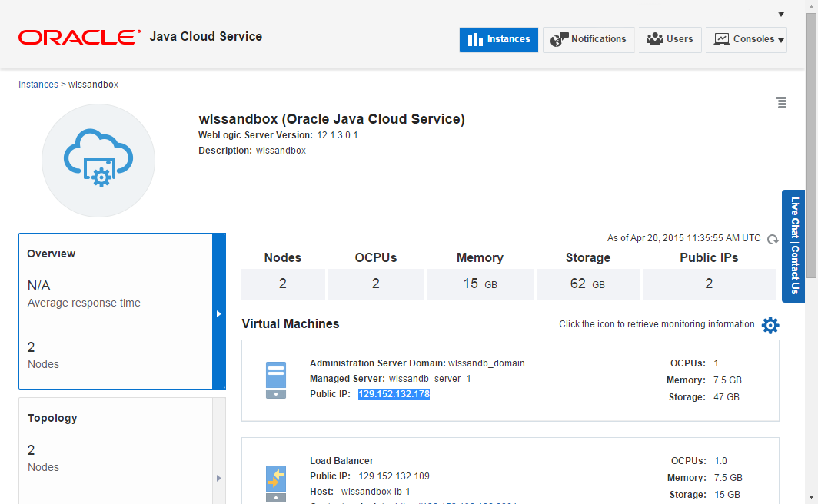Screen dimensions: 818x504
Task: Click the refresh icon beside the timestamp
Action: (773, 239)
